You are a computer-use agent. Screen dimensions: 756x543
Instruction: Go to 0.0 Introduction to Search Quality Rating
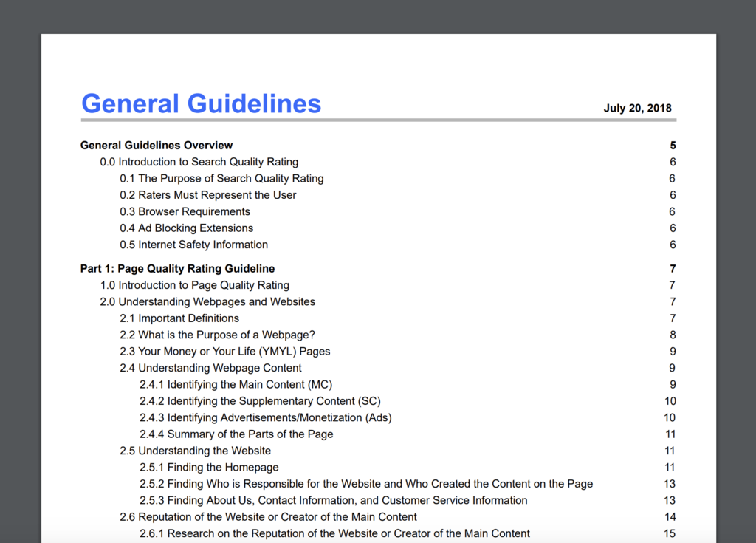[x=199, y=162]
